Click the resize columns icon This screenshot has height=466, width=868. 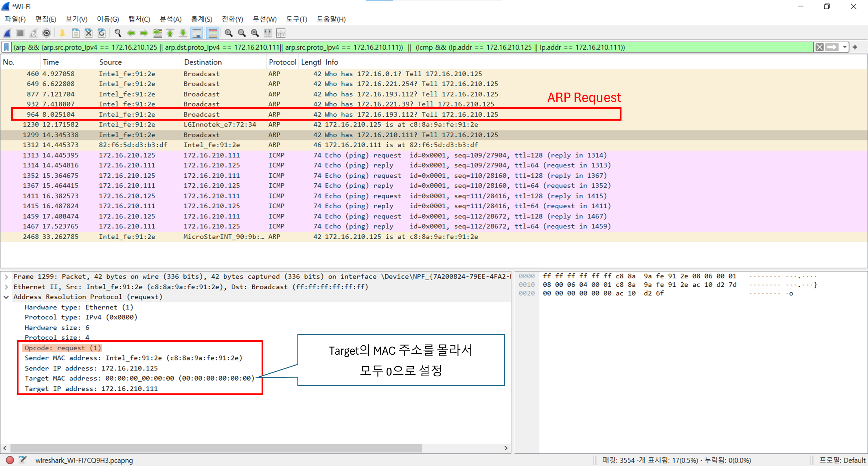click(x=268, y=33)
